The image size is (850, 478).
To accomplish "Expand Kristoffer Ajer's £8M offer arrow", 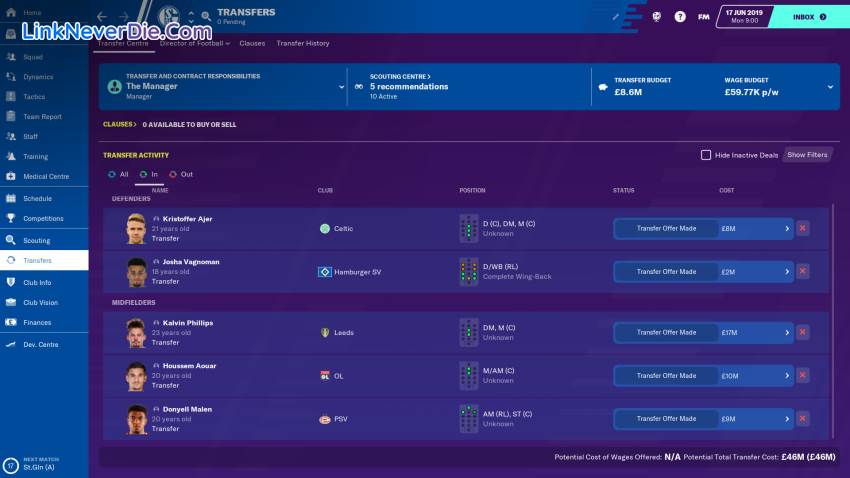I will click(787, 229).
